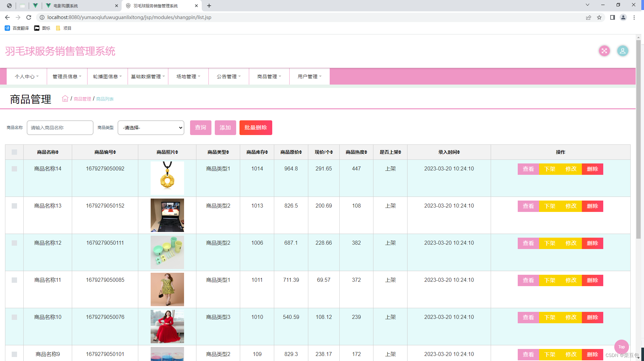Click the pink fullscreen toggle icon
The height and width of the screenshot is (361, 644).
click(604, 51)
